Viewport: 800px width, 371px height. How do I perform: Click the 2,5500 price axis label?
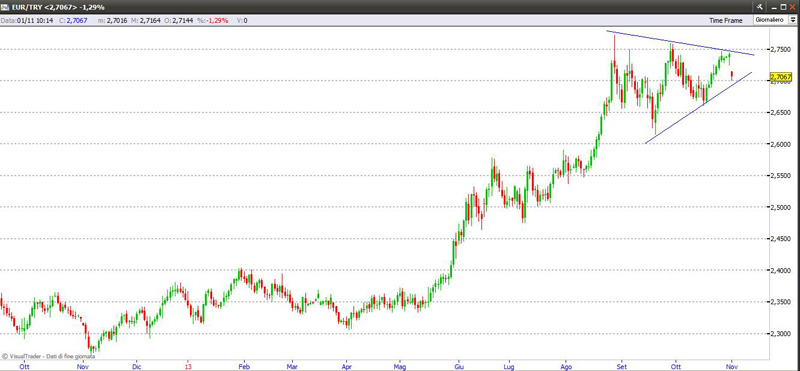[x=781, y=176]
